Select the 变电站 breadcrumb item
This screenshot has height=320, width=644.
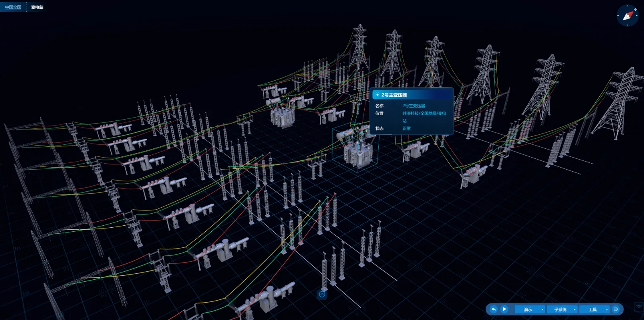(x=37, y=7)
